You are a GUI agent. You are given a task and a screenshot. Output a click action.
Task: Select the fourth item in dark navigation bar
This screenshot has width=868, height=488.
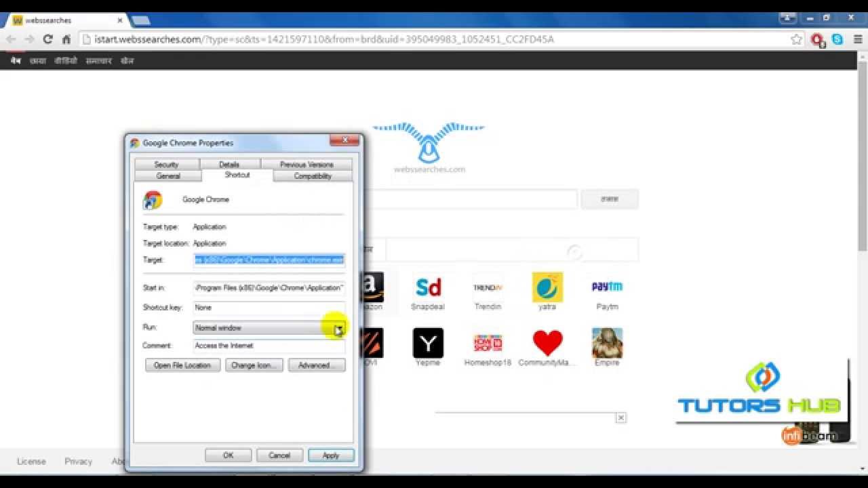point(99,60)
